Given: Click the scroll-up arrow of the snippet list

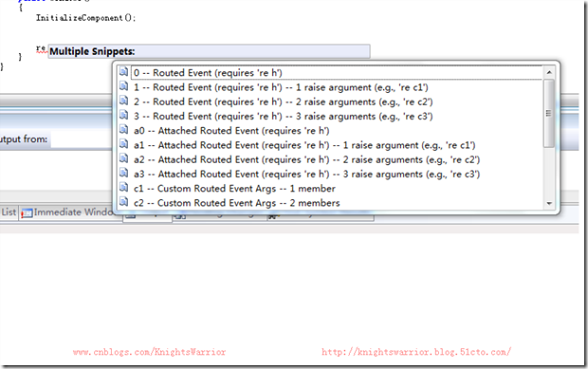Looking at the screenshot, I should pos(549,72).
